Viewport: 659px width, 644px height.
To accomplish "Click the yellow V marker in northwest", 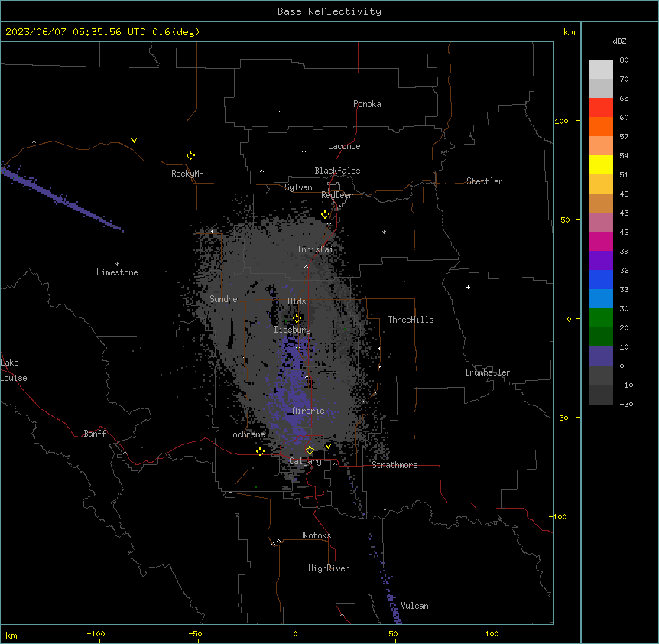I will pyautogui.click(x=134, y=141).
